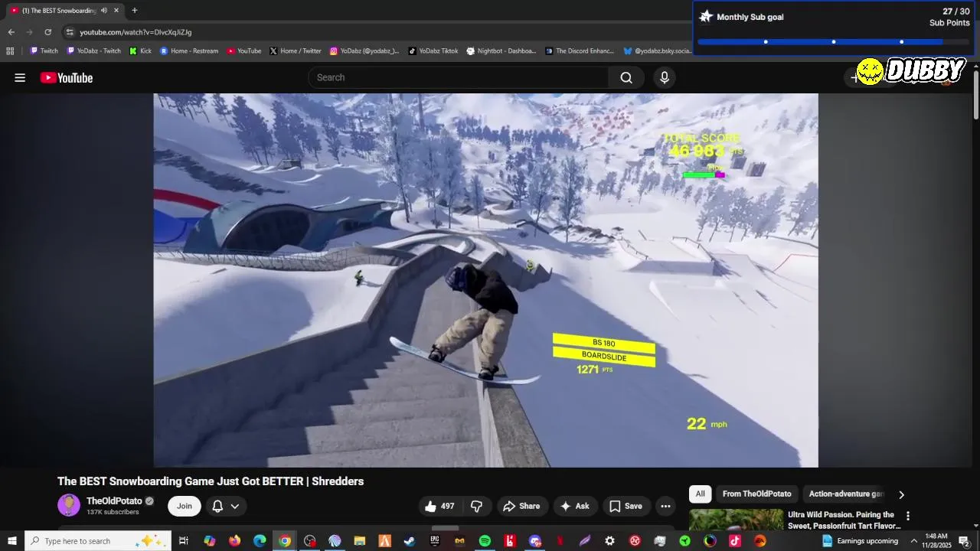The height and width of the screenshot is (551, 980).
Task: Reload the current page
Action: (47, 32)
